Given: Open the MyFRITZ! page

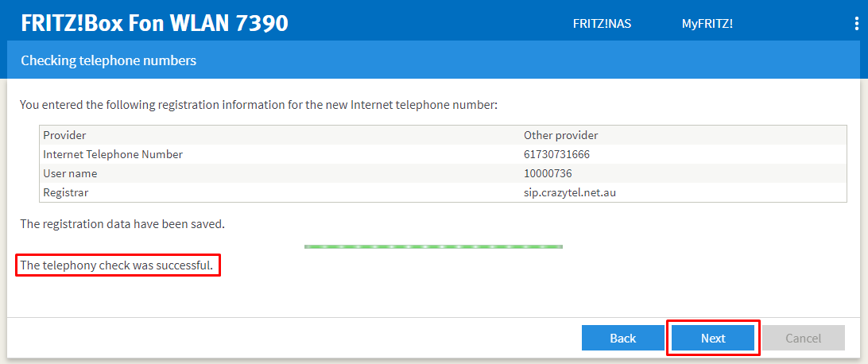Looking at the screenshot, I should [707, 24].
